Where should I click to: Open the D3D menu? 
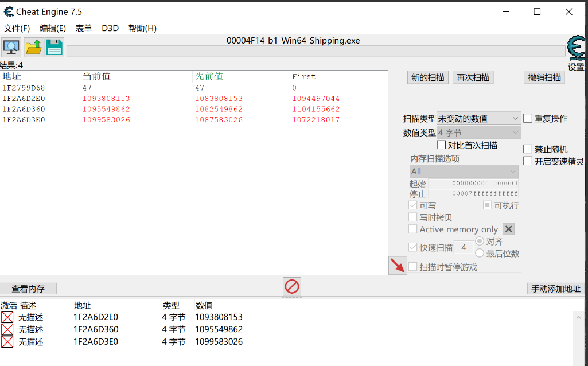pos(110,28)
